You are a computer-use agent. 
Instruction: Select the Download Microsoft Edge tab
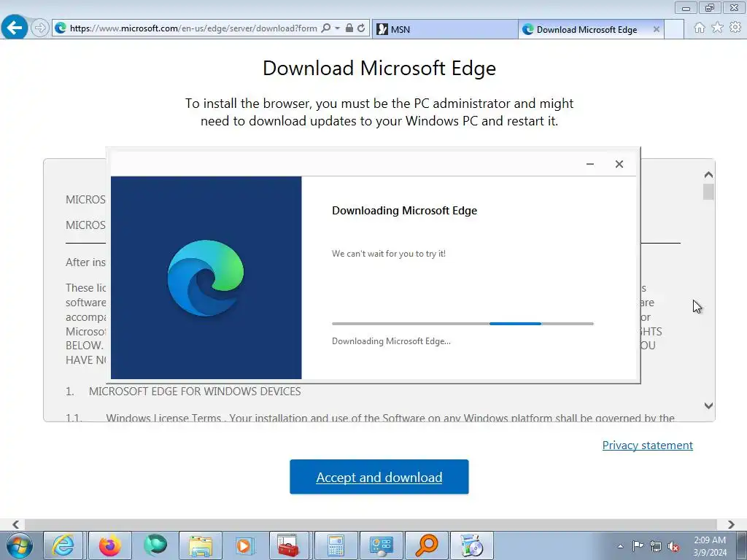coord(587,29)
